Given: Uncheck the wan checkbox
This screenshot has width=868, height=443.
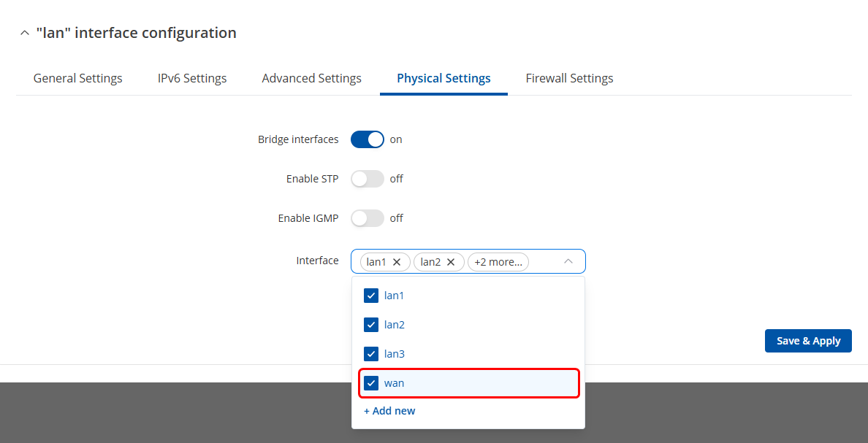Looking at the screenshot, I should [370, 383].
